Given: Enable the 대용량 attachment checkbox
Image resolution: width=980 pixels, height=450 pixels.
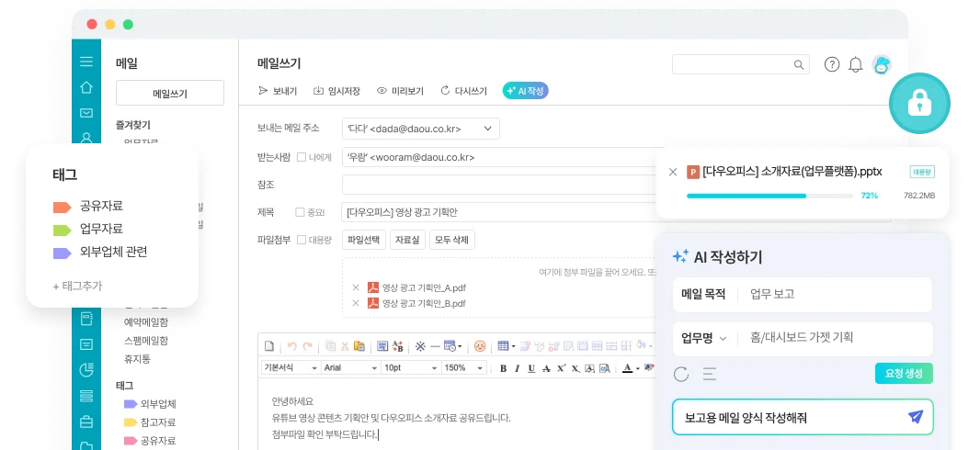Looking at the screenshot, I should coord(302,241).
